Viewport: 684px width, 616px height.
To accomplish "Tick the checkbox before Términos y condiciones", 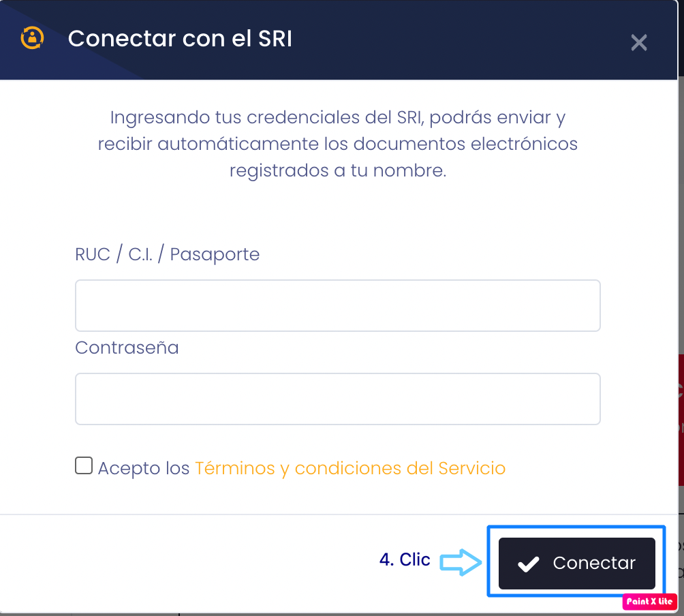I will 83,465.
